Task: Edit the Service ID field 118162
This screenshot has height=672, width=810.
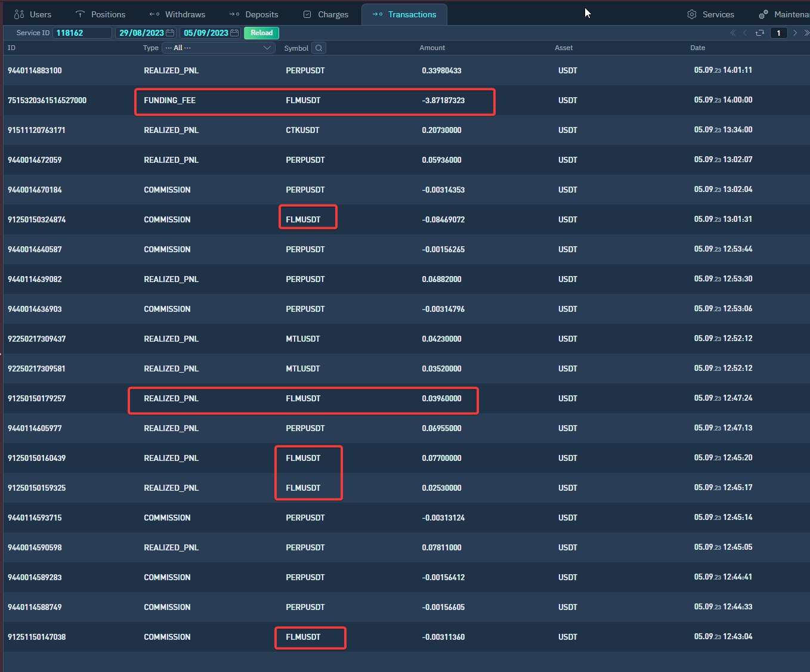Action: coord(82,33)
